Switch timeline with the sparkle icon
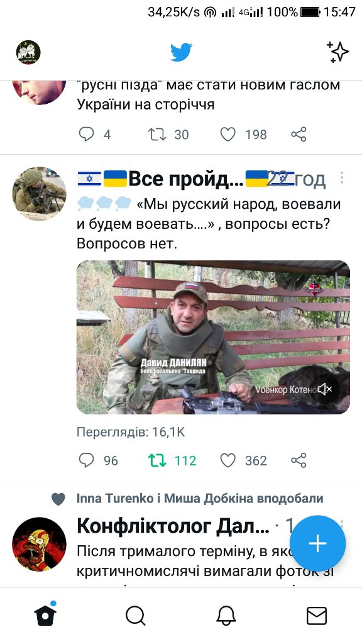The height and width of the screenshot is (644, 362). click(337, 52)
